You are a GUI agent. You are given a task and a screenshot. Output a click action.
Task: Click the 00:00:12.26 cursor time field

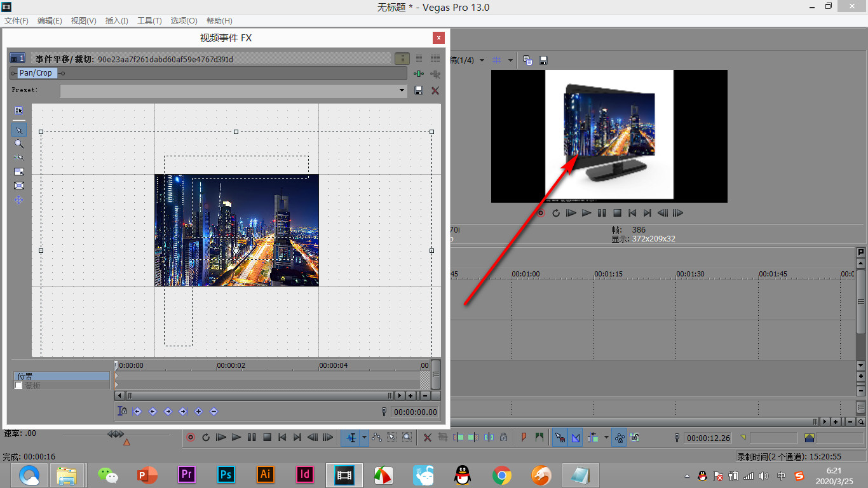point(709,438)
